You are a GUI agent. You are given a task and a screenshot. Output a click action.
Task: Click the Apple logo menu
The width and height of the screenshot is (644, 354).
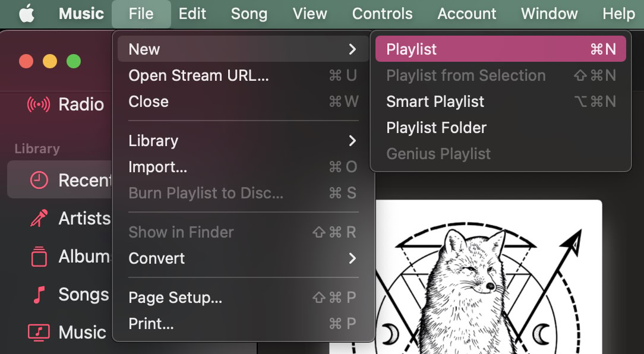point(27,14)
